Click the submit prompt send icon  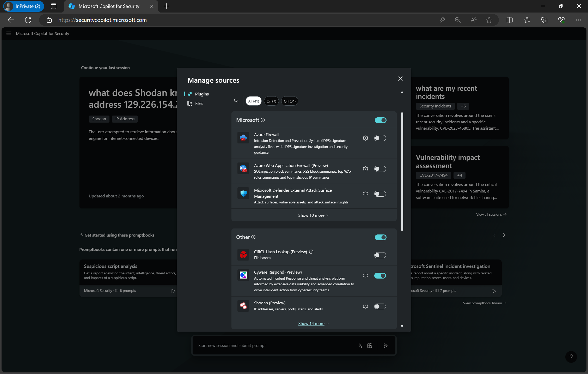(x=386, y=345)
